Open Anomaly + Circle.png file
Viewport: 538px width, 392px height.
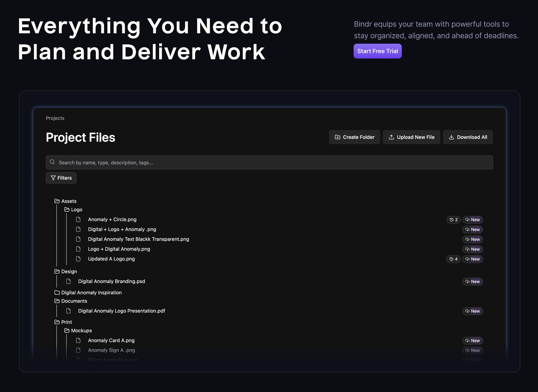[112, 219]
